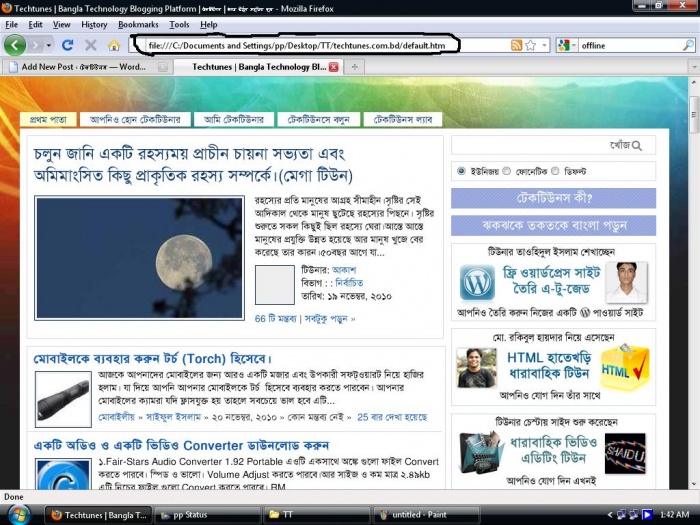Click the 'সবটুকু পড়ুন' read more link
Image resolution: width=700 pixels, height=525 pixels.
pos(329,319)
